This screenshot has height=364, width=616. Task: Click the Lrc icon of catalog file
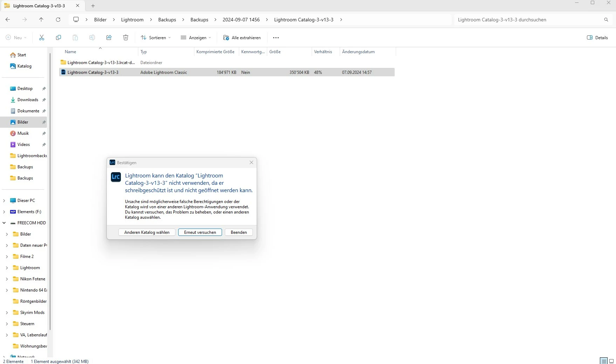(x=63, y=72)
